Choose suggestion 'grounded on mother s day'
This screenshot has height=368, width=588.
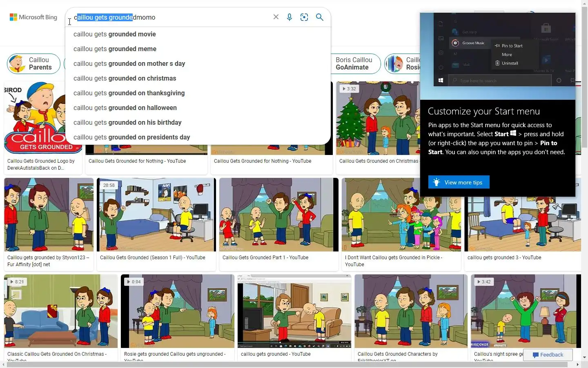tap(198, 64)
